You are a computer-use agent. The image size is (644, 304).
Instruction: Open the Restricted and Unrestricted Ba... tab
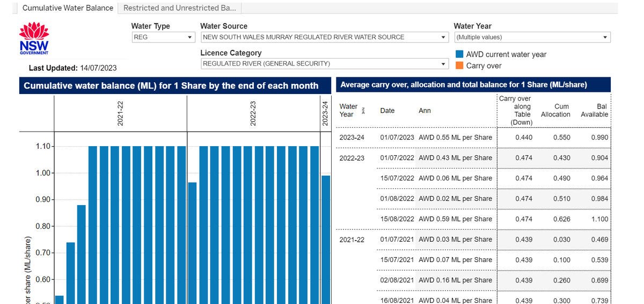(180, 8)
